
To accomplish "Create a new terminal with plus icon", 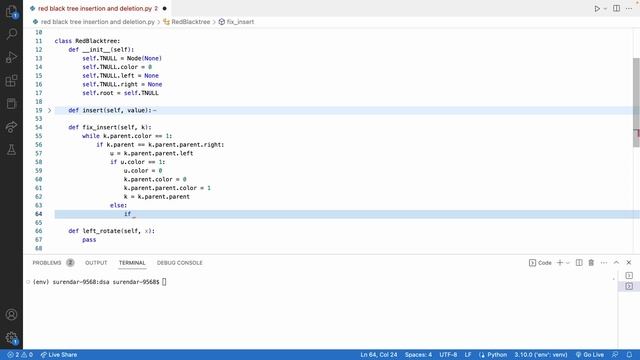I will (560, 263).
